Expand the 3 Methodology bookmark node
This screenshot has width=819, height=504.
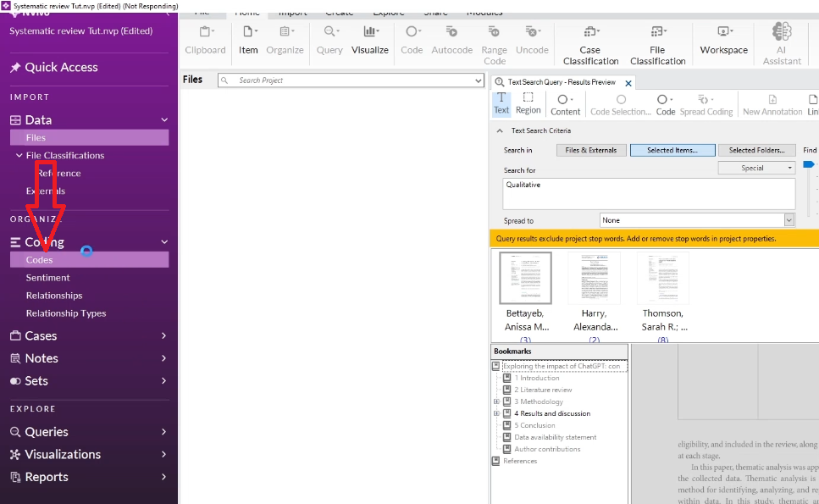click(496, 402)
